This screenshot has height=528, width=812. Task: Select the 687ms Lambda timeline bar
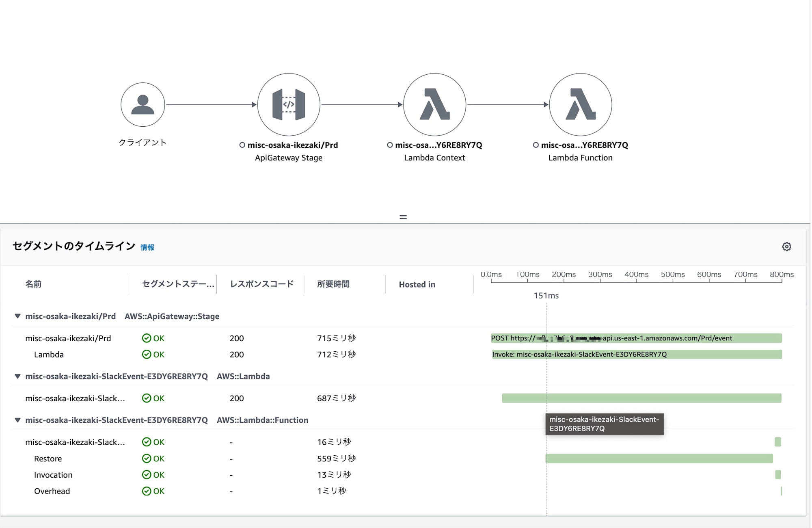pyautogui.click(x=641, y=398)
